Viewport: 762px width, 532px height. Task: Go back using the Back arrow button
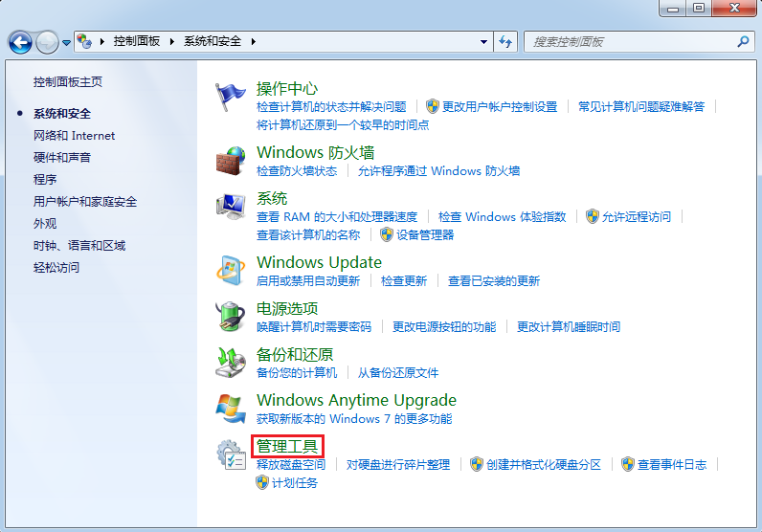(x=20, y=42)
